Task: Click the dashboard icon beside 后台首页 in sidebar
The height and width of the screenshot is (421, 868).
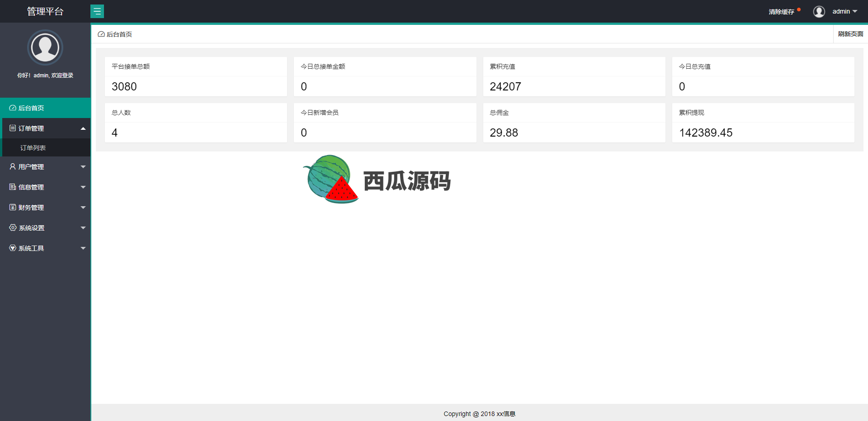Action: 13,108
